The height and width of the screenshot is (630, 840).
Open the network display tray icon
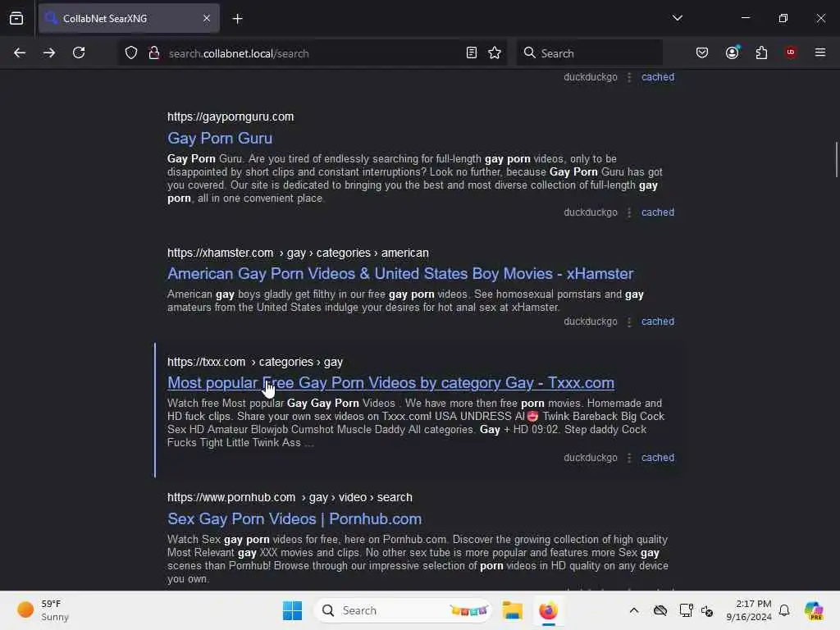(x=686, y=610)
